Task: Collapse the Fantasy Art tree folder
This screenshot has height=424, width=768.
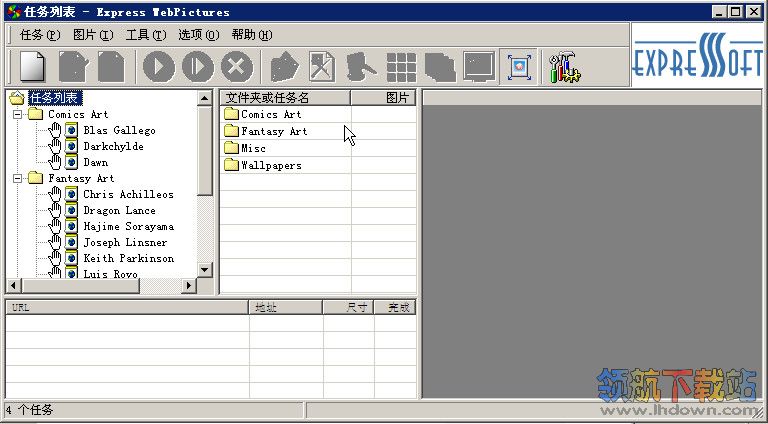Action: click(x=18, y=179)
